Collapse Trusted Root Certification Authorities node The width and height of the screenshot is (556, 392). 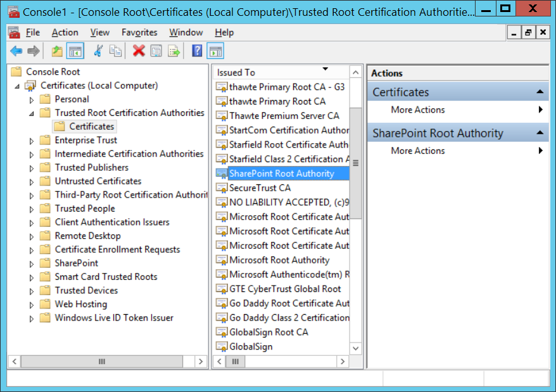pyautogui.click(x=32, y=113)
